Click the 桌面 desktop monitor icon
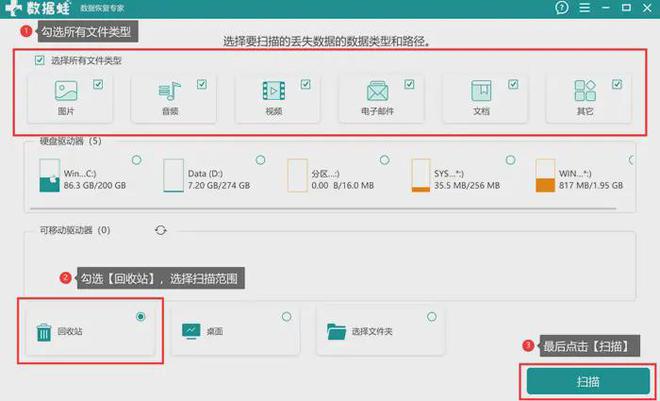Image resolution: width=660 pixels, height=401 pixels. 191,331
